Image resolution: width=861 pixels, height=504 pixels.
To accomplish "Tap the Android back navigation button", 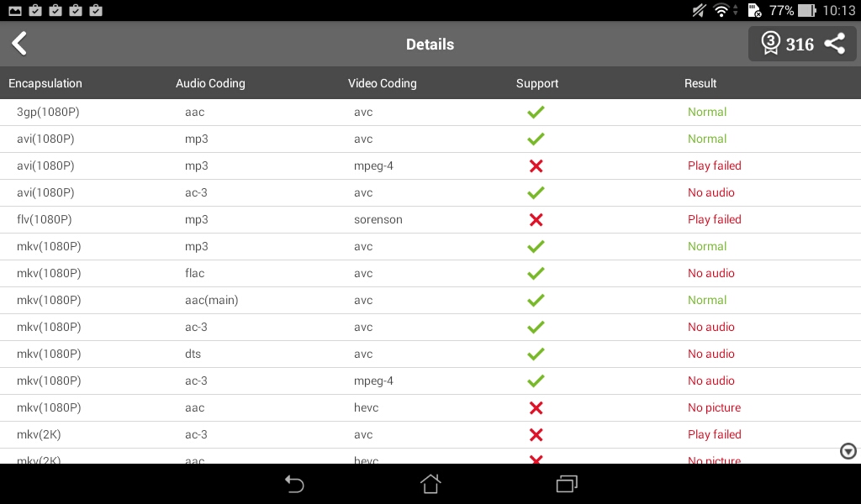I will 294,484.
